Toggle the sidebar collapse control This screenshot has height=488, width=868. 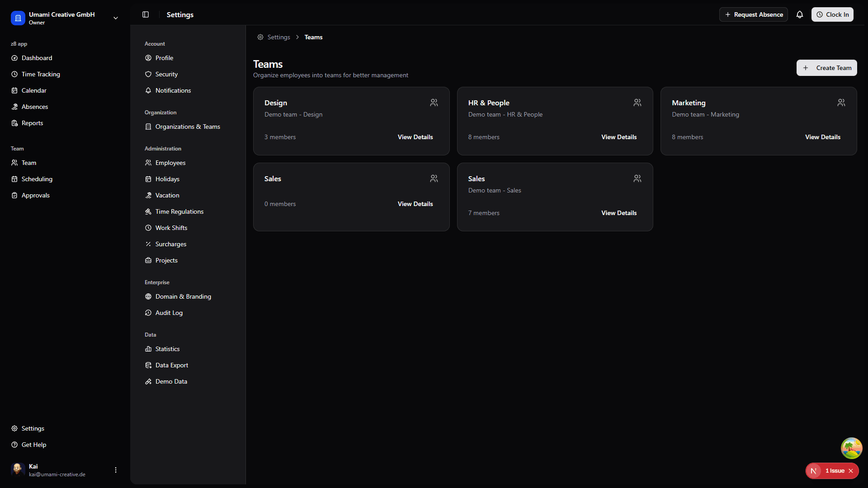click(145, 14)
